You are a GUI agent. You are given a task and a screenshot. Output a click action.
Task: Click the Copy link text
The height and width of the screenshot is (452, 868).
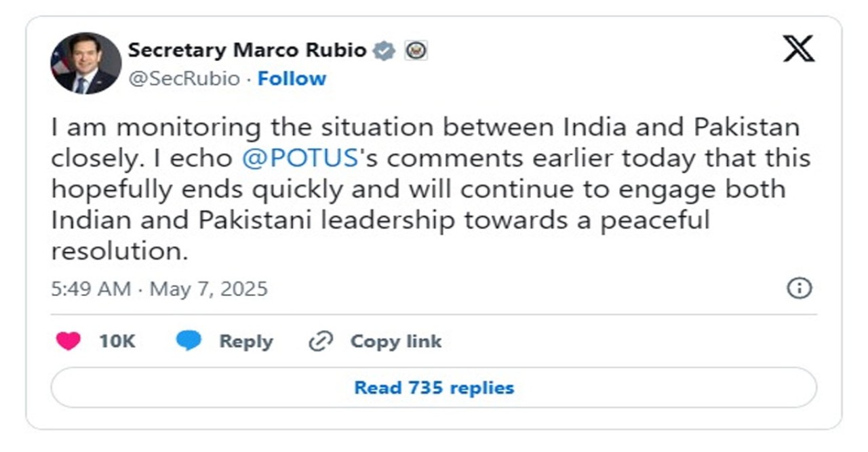(x=396, y=342)
